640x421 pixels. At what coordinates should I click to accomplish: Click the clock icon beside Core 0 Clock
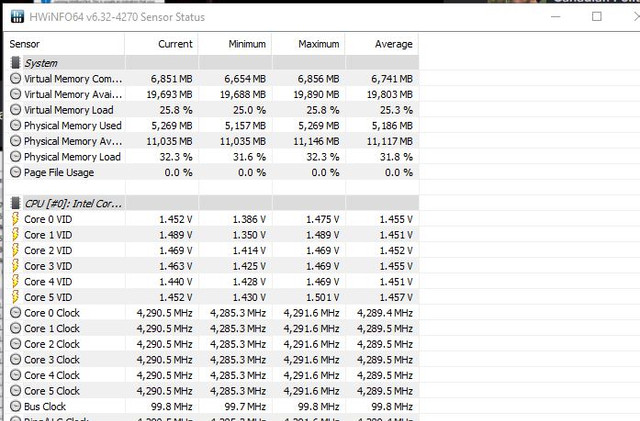coord(16,313)
